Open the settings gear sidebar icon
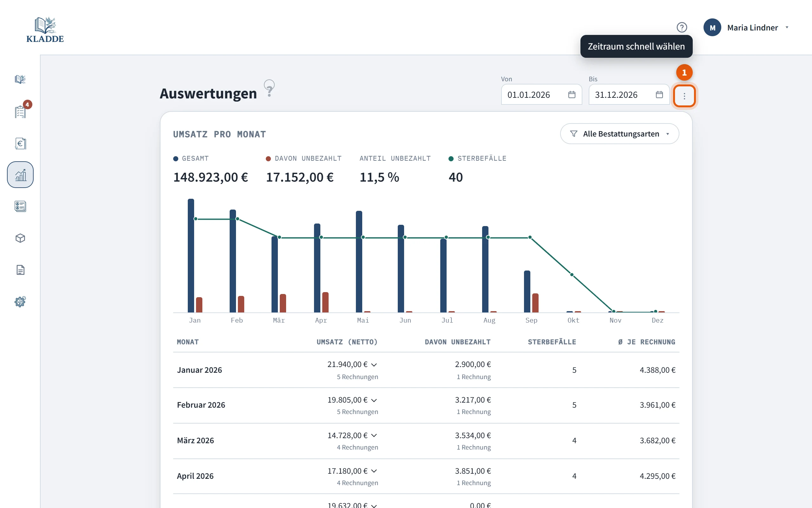The image size is (812, 508). (20, 302)
